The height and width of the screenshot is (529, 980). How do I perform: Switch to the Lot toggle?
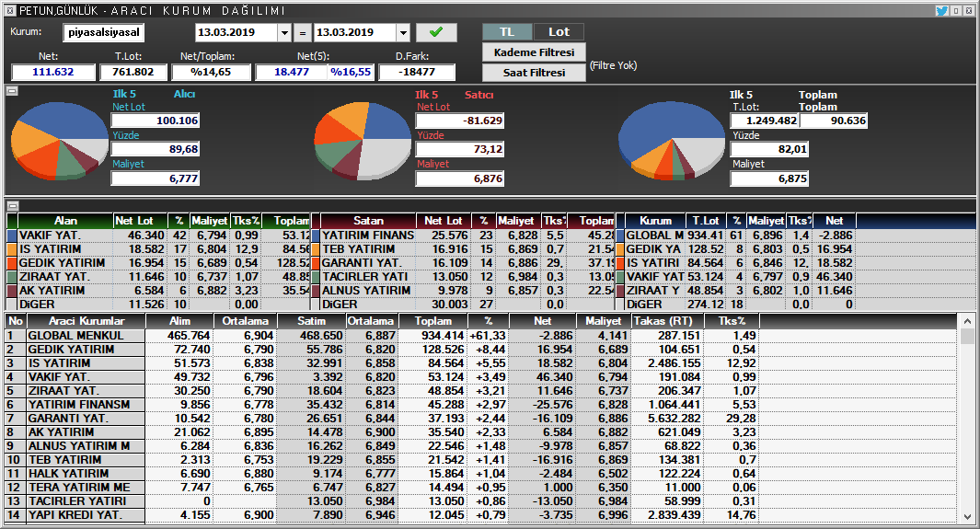pos(559,32)
